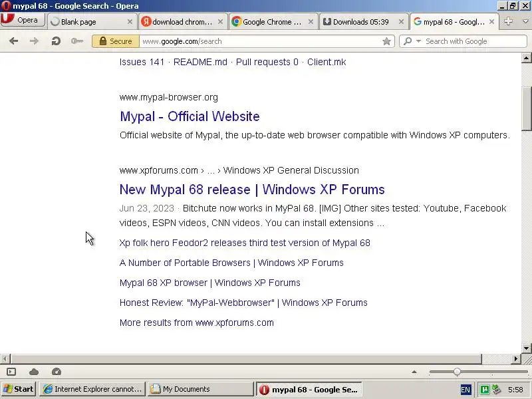Click the vertical scrollbar up arrow
Viewport: 532px width, 399px height.
click(x=526, y=58)
